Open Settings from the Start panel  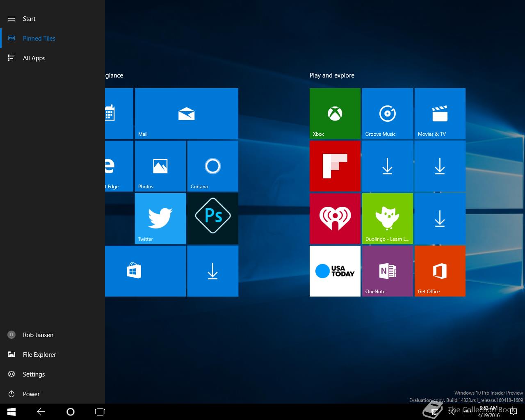pos(52,374)
